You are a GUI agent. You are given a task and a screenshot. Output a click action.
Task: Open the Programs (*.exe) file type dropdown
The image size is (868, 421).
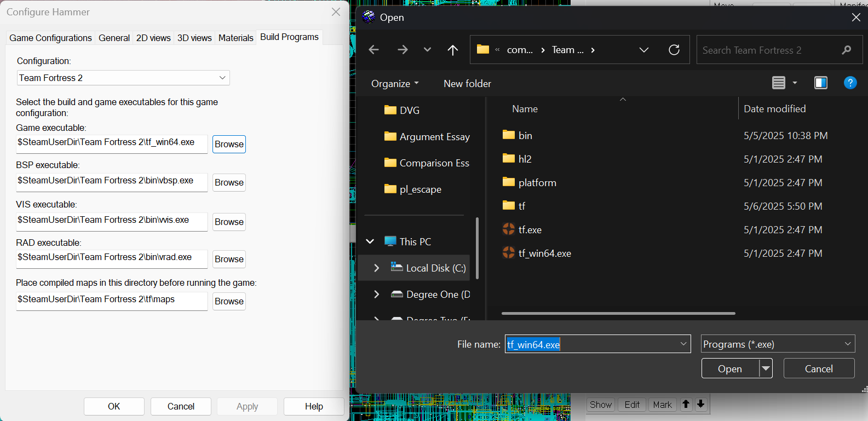[778, 344]
